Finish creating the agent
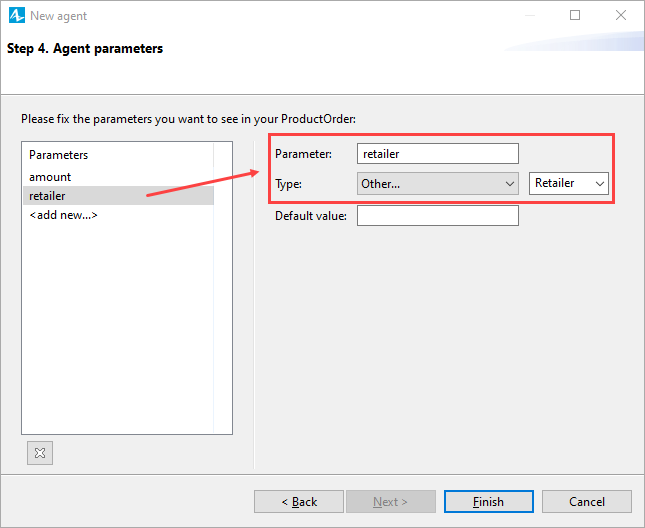 point(489,501)
